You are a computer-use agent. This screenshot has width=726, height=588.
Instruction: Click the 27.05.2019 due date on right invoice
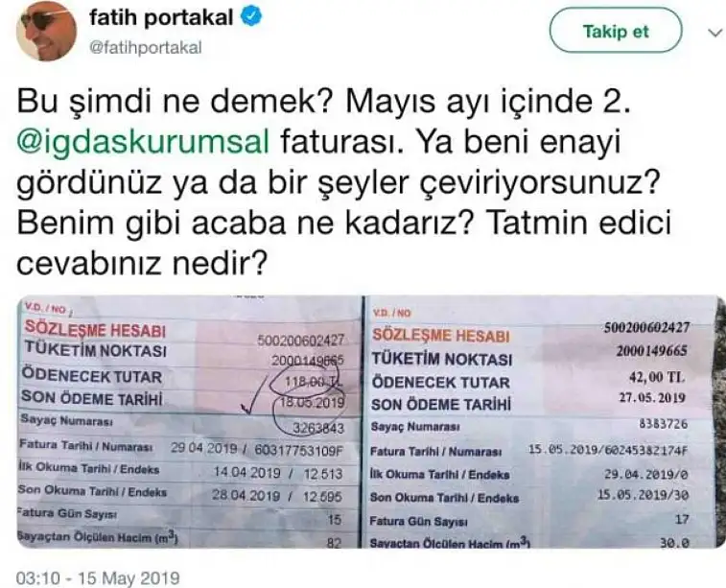[x=652, y=398]
